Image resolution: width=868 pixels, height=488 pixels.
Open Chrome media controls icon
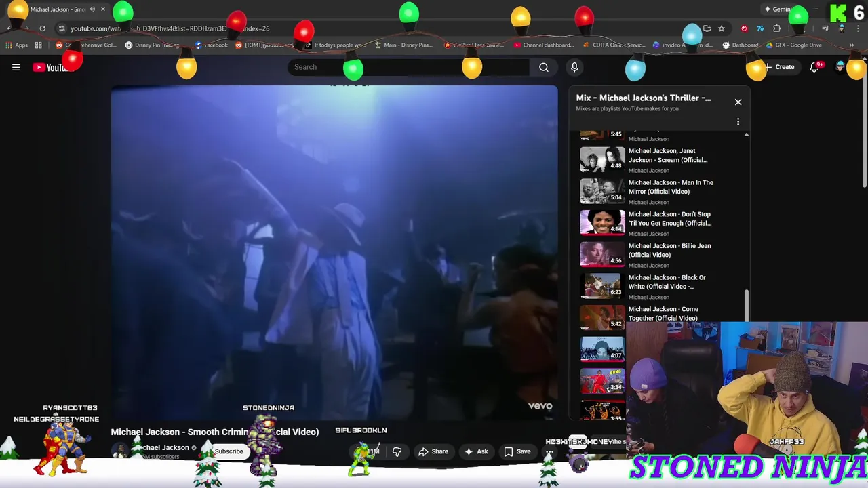coord(825,28)
